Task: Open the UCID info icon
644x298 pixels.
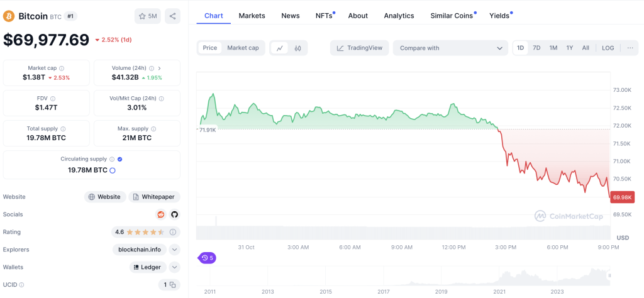Action: [21, 284]
